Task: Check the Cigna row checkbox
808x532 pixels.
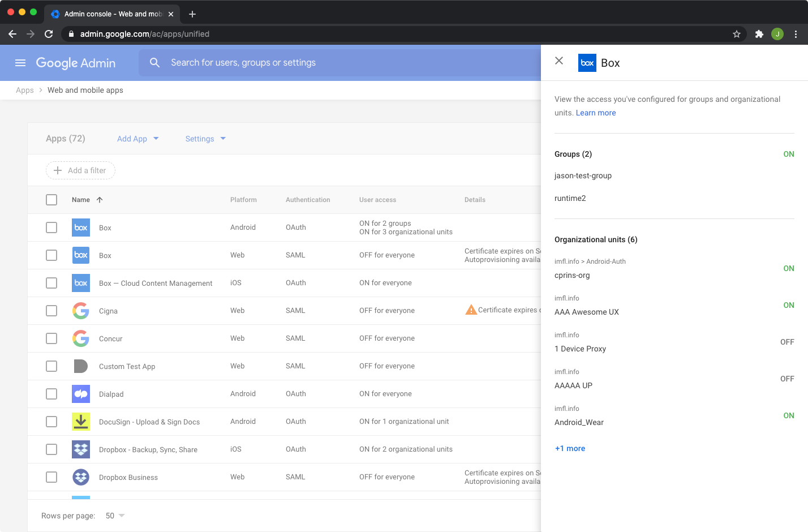Action: tap(51, 311)
